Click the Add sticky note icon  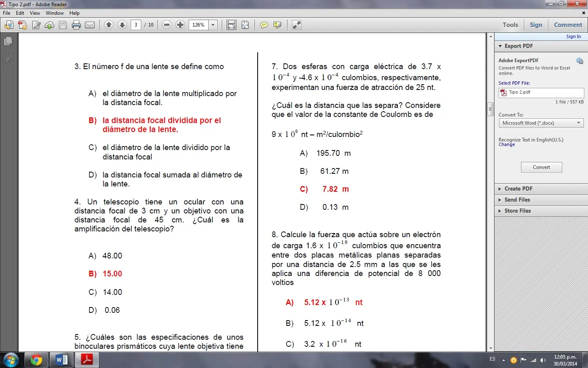[264, 25]
